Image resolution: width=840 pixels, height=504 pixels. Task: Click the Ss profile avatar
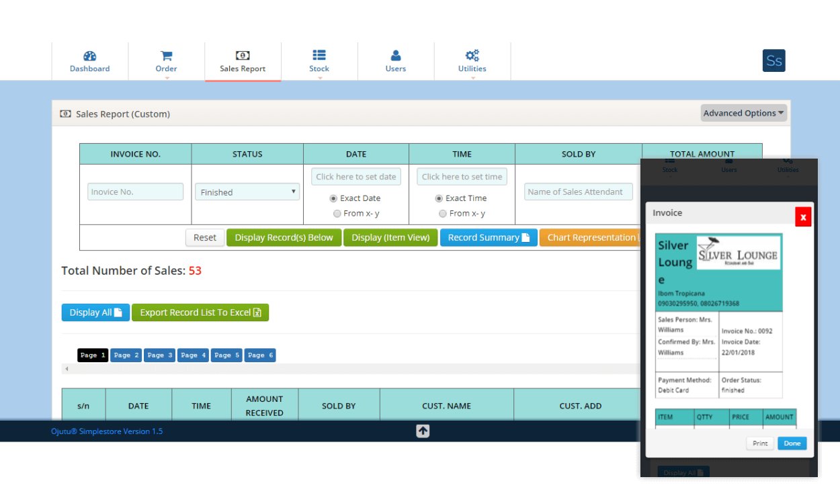pos(774,60)
